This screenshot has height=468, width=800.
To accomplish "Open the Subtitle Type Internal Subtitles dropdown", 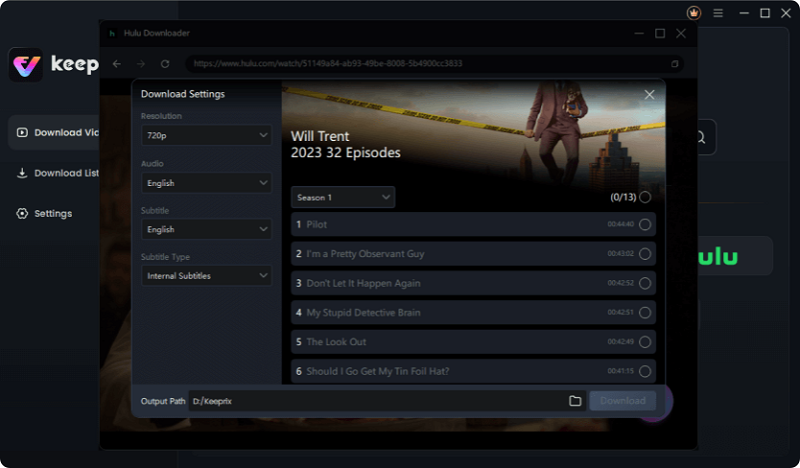I will tap(206, 276).
